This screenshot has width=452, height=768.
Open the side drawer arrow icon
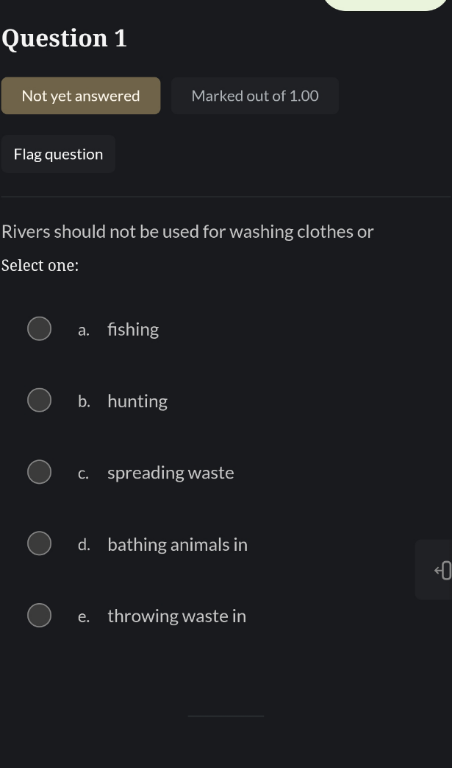(x=442, y=570)
